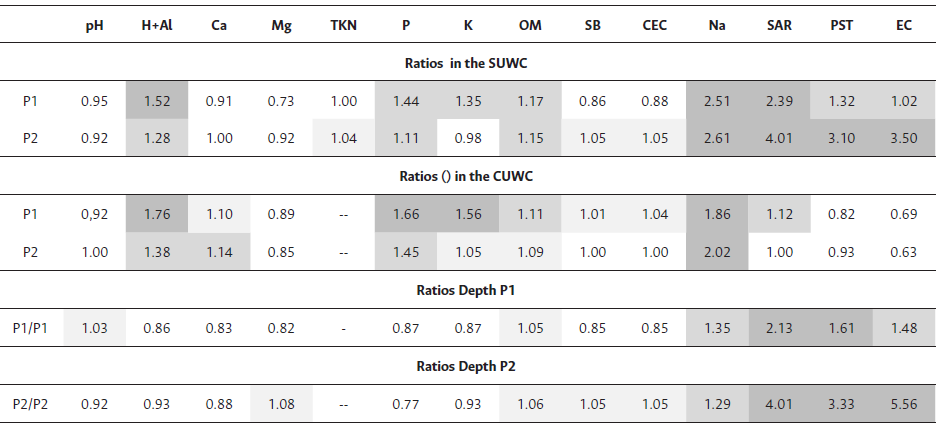
Task: Select the H+Al column header
Action: point(156,26)
